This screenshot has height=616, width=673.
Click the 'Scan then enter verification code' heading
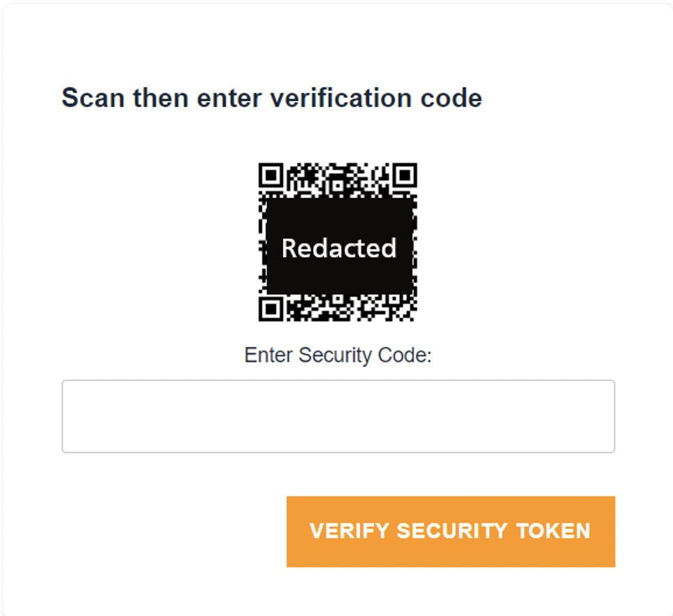click(272, 97)
